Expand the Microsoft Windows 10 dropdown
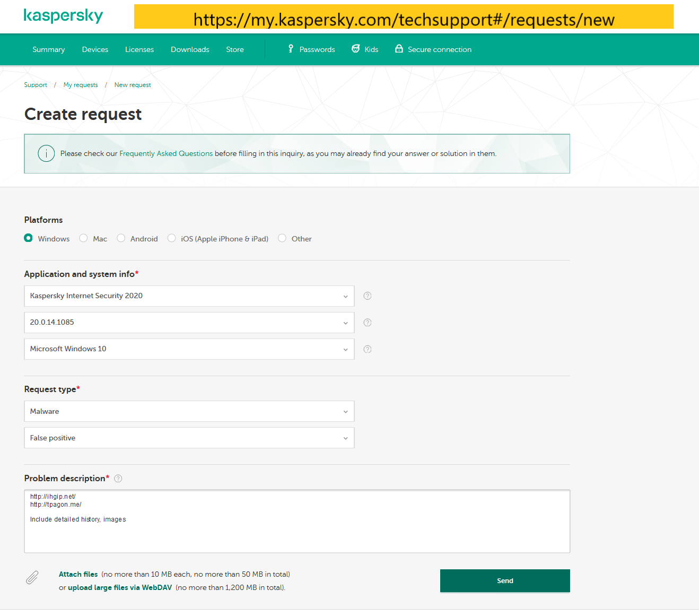 tap(189, 349)
